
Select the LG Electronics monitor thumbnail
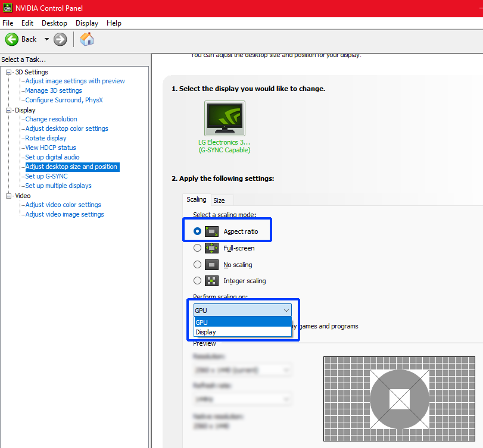coord(225,118)
